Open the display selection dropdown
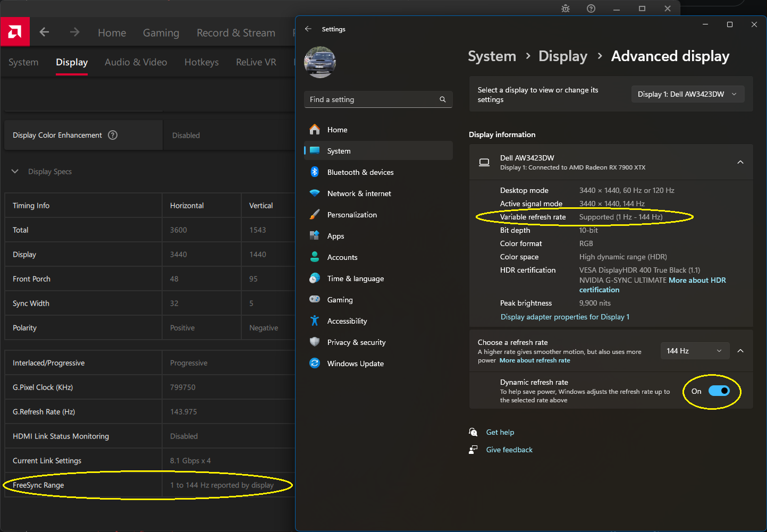This screenshot has height=532, width=767. coord(688,94)
